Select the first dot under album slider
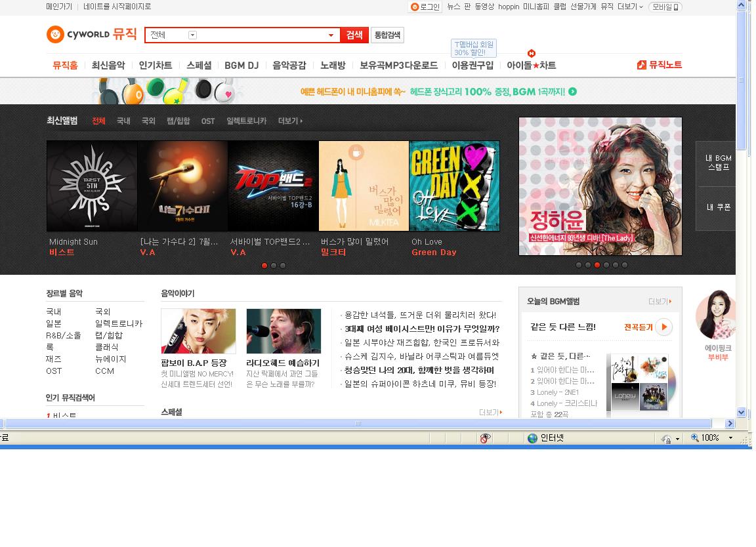This screenshot has width=756, height=547. 264,266
